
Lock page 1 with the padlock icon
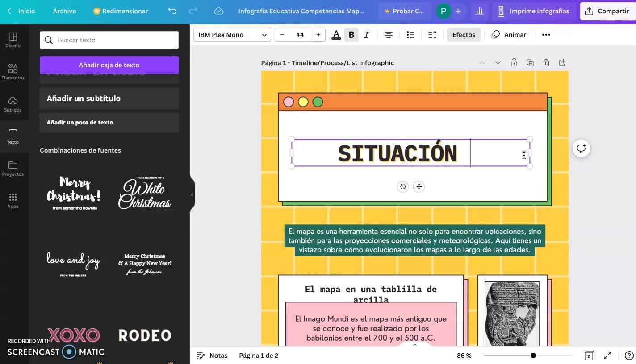[514, 63]
